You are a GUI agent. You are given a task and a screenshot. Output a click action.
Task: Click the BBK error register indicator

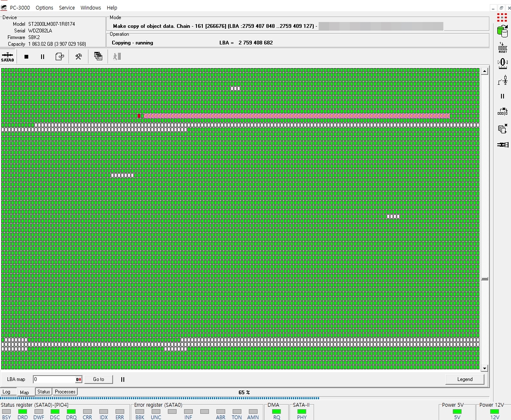click(x=140, y=412)
